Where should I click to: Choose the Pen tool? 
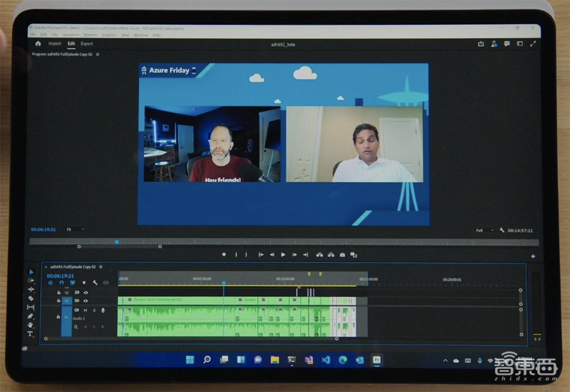(31, 316)
